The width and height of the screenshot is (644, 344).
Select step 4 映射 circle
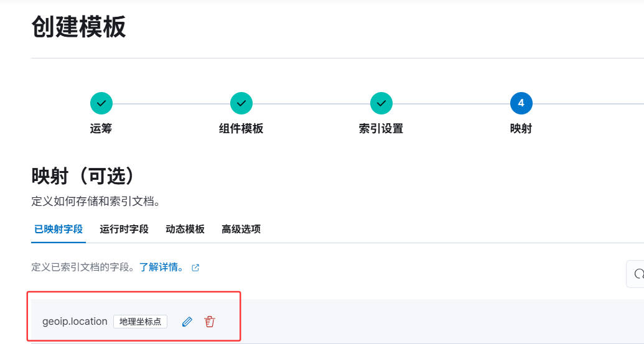[x=521, y=103]
